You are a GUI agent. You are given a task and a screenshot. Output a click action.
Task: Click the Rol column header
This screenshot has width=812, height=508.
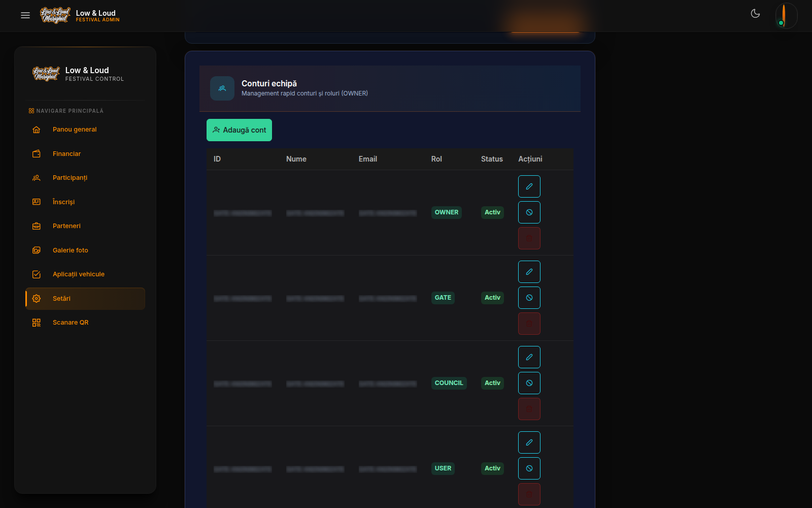coord(436,159)
